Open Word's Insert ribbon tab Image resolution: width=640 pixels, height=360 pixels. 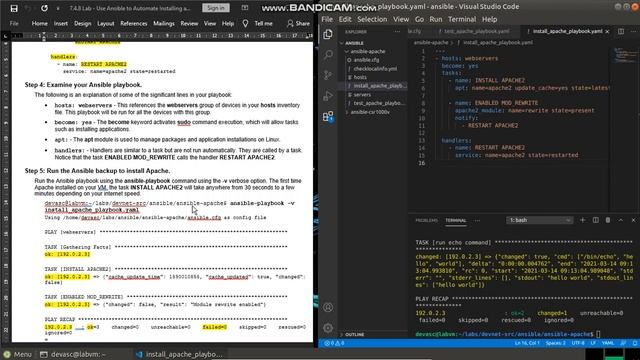point(61,24)
